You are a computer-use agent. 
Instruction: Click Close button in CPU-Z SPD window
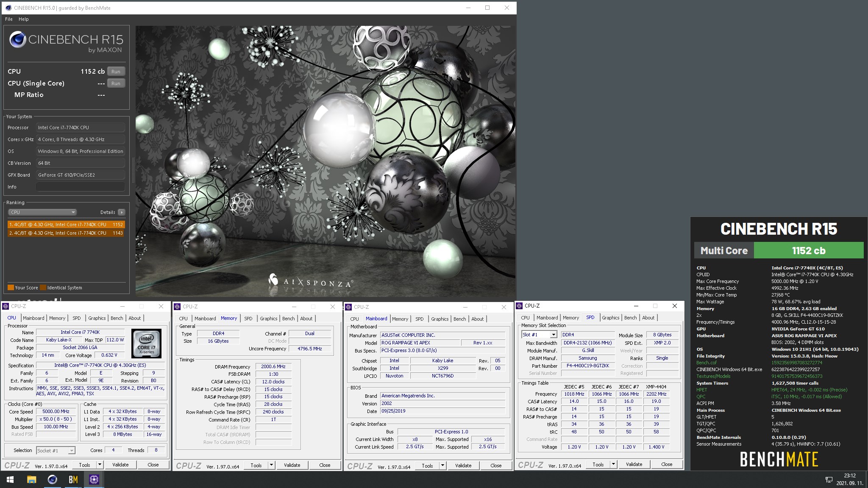(667, 464)
